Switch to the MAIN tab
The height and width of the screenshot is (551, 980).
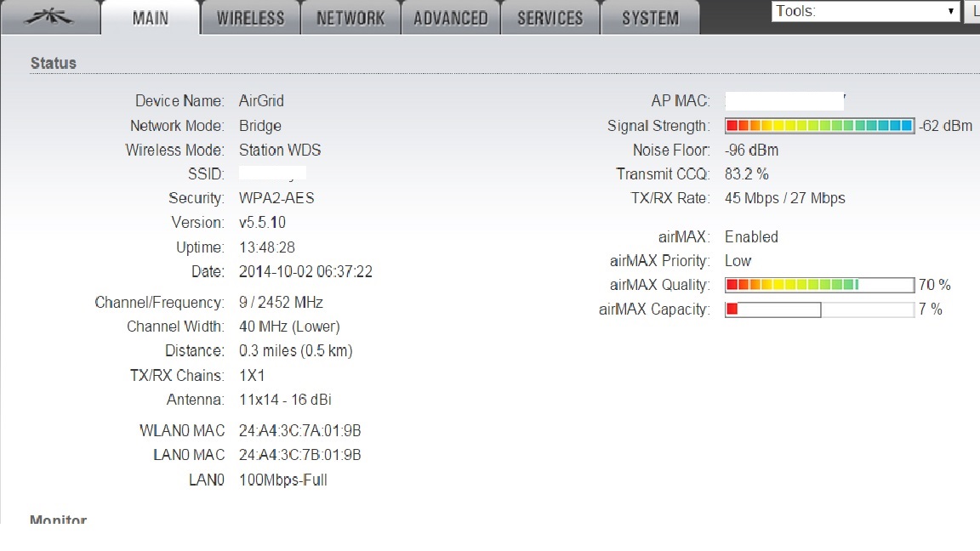click(x=151, y=18)
